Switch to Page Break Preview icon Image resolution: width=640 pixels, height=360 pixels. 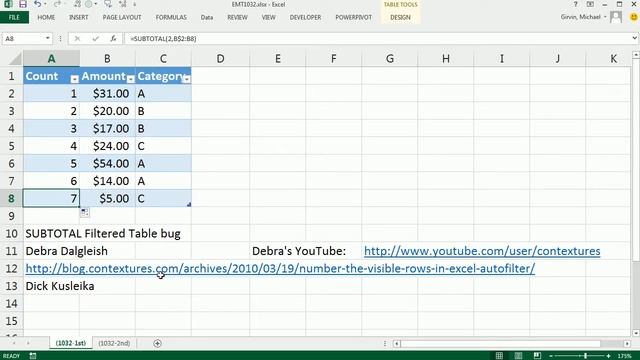[537, 356]
